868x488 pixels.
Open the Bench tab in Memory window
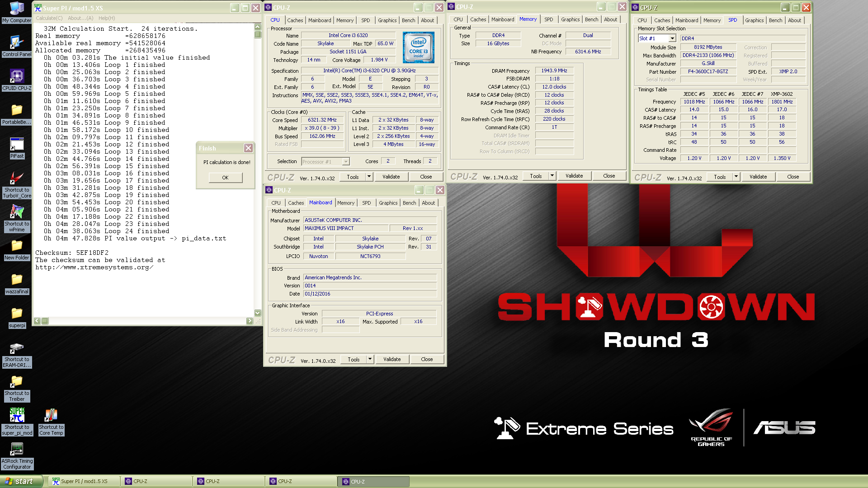(x=591, y=19)
